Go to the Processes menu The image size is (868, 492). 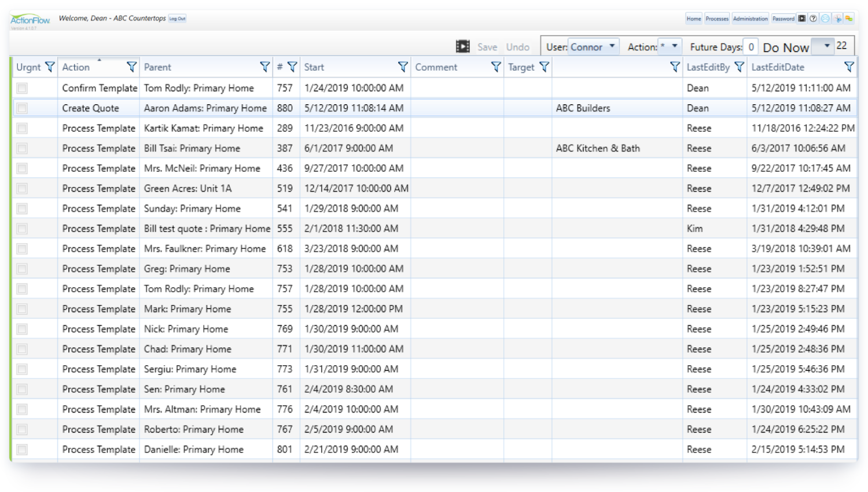coord(717,19)
